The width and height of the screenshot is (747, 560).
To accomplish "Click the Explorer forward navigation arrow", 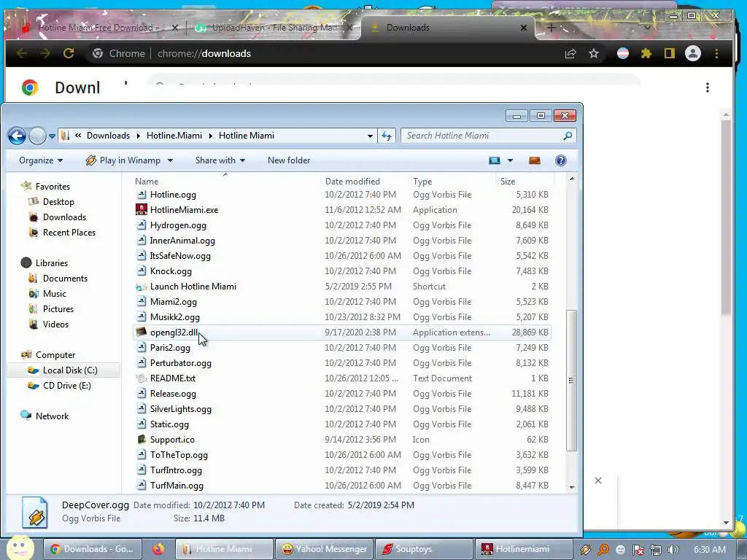I will coord(38,136).
